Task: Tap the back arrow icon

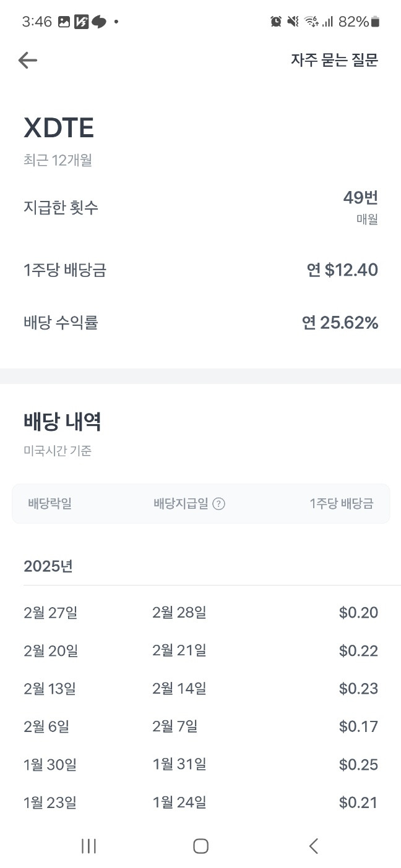Action: [x=28, y=60]
